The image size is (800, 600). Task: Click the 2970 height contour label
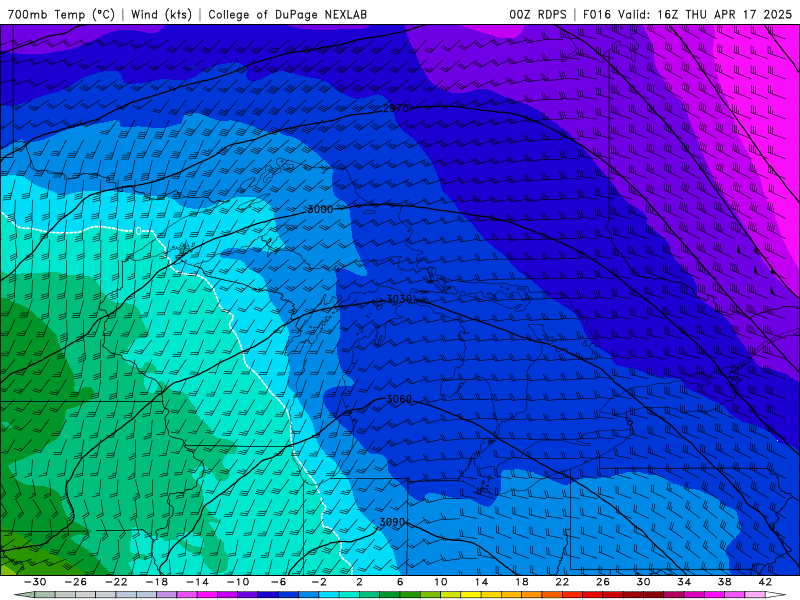396,108
